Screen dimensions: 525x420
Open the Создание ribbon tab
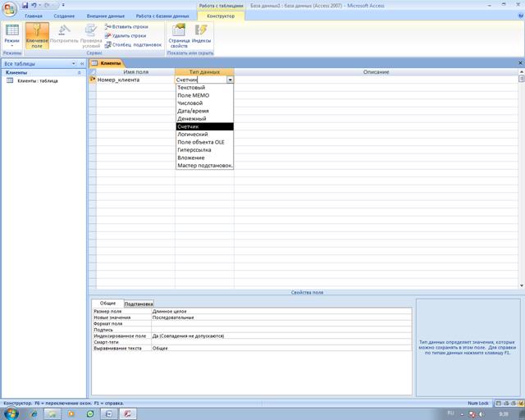(x=64, y=16)
